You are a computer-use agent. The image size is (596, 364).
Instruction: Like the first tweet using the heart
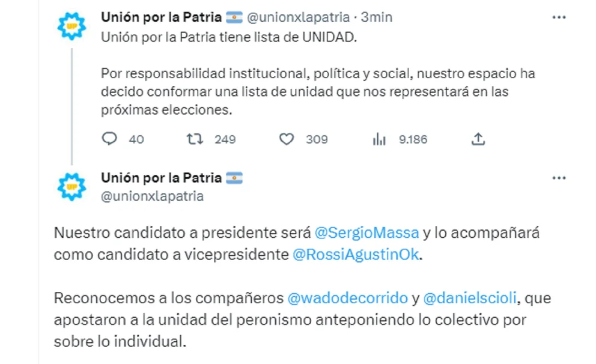click(287, 139)
